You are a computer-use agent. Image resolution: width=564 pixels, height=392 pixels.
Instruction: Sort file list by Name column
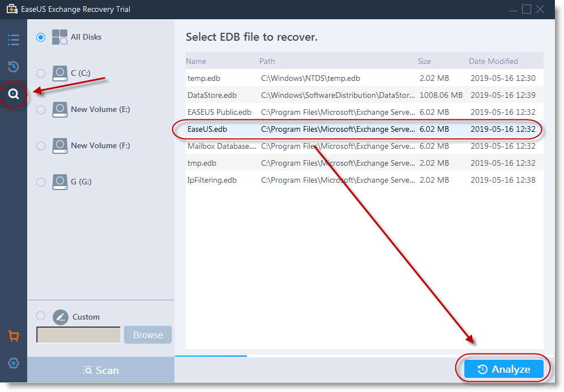point(196,61)
